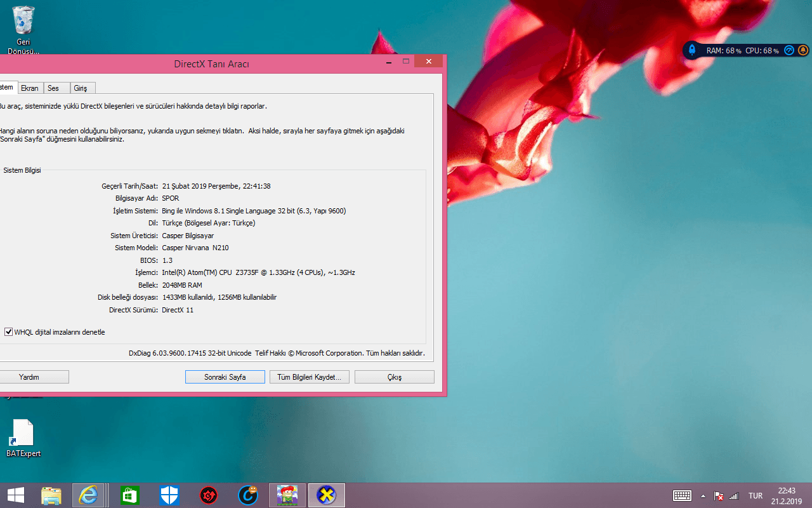Switch to the red-haired character game icon
812x508 pixels.
(x=287, y=495)
